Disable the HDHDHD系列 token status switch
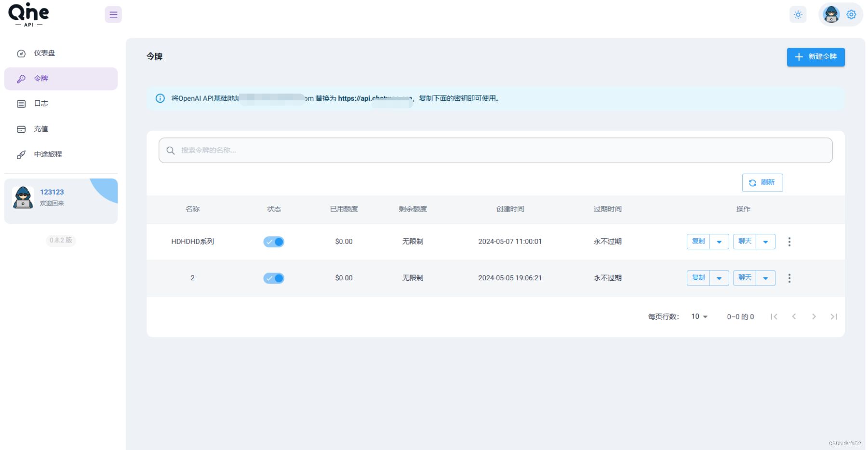This screenshot has width=868, height=450. click(x=274, y=242)
